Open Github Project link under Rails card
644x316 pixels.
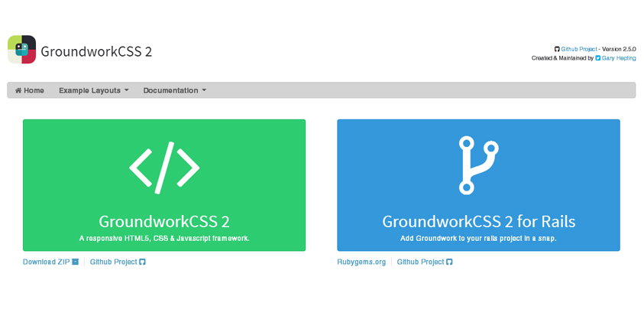425,262
